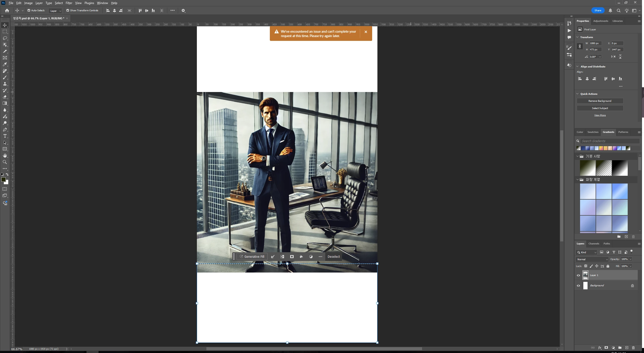Click delete layer trash icon
Viewport: 644px width, 353px height.
tap(633, 348)
